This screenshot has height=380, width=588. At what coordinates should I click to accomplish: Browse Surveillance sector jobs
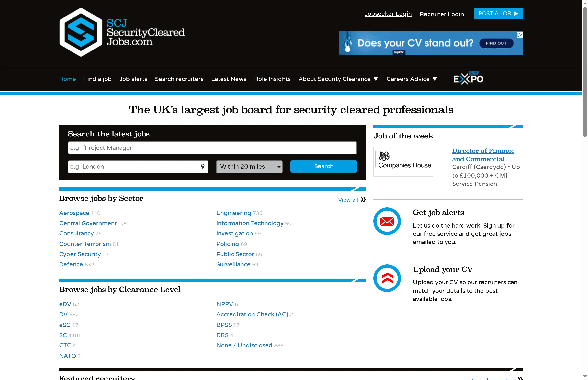point(233,264)
